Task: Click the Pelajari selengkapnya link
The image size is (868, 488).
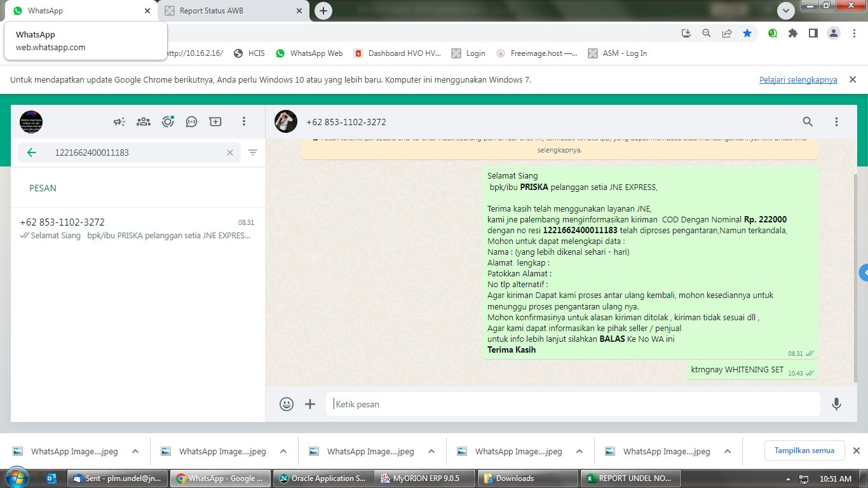Action: point(798,80)
